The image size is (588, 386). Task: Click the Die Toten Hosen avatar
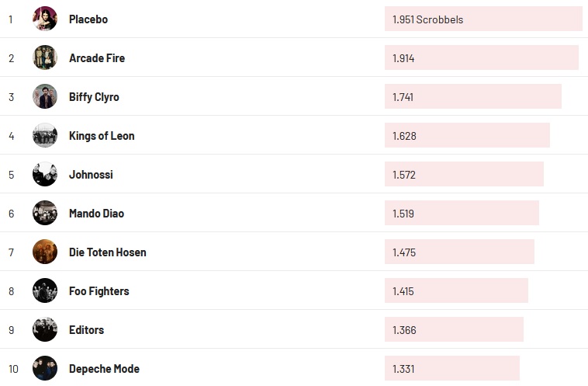tap(45, 252)
